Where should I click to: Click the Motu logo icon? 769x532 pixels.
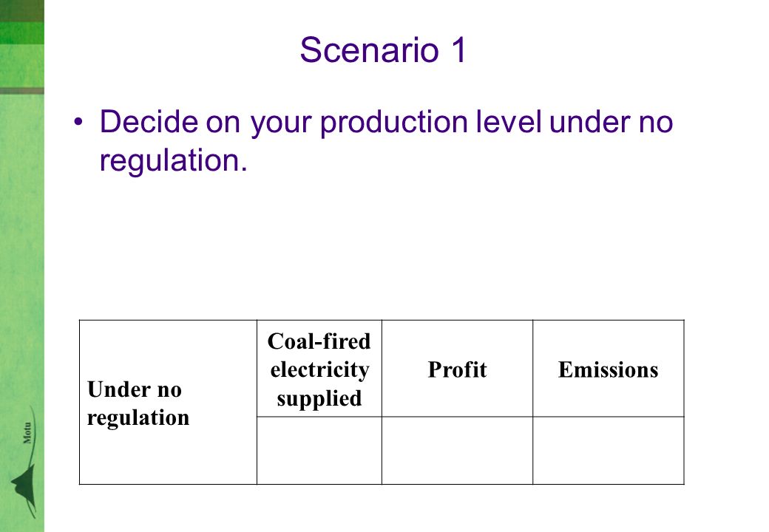coord(24,463)
